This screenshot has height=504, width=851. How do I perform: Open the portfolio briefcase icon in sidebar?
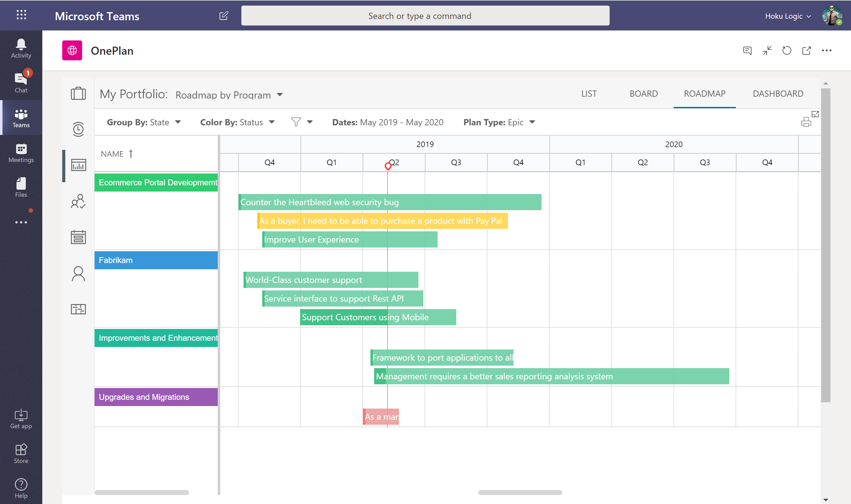(78, 93)
